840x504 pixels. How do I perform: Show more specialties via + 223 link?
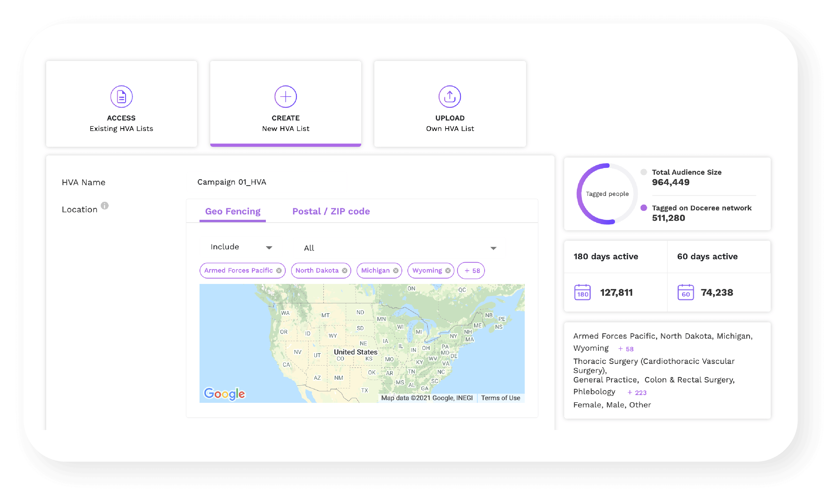tap(637, 393)
